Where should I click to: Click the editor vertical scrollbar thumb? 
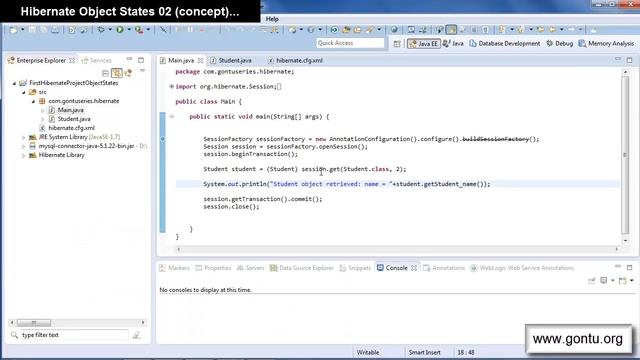click(624, 155)
